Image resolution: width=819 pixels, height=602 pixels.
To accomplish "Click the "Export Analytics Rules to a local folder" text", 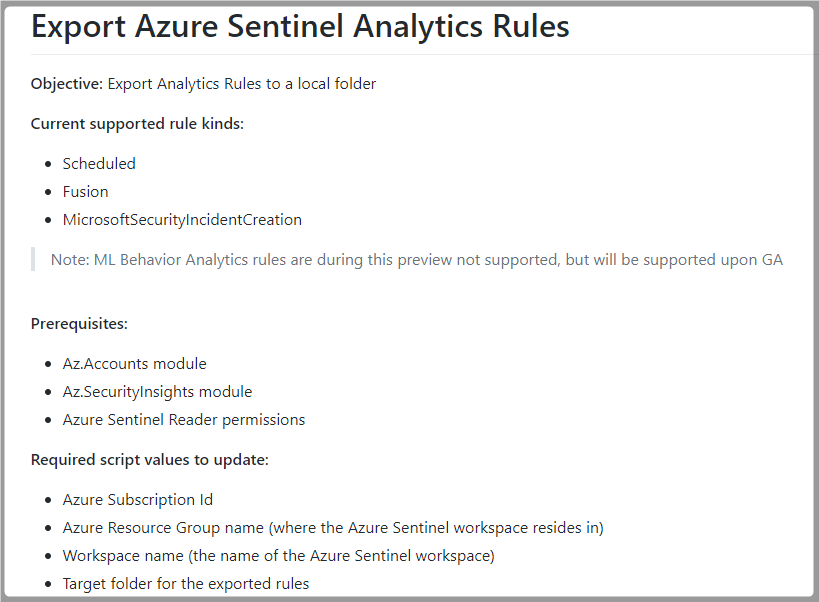I will point(241,84).
